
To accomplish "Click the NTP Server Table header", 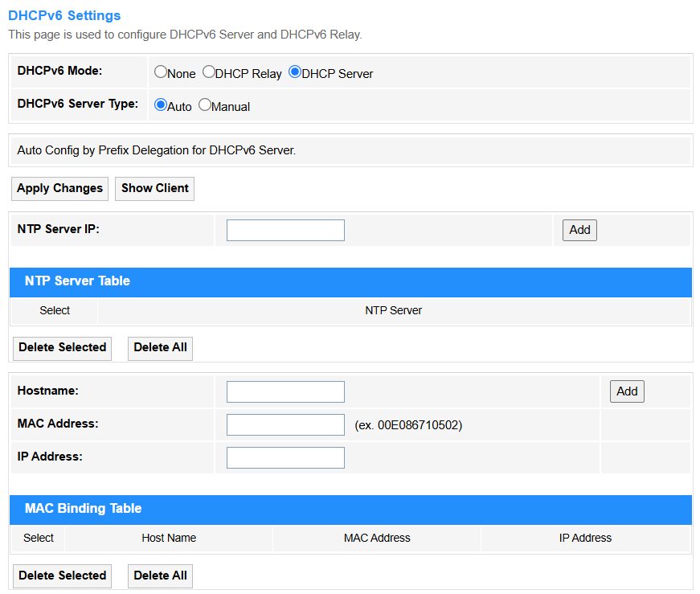I will (350, 282).
